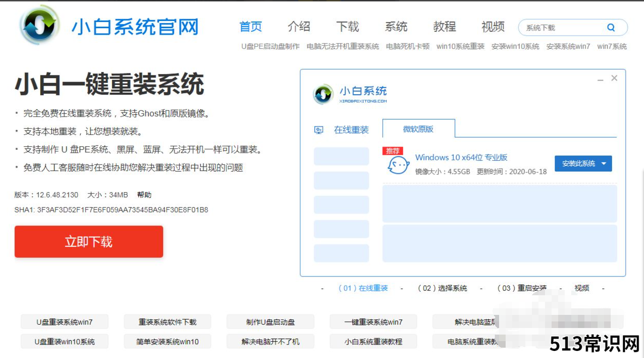Click the 解决电脑开不了机 tag button
644x358 pixels.
[x=270, y=342]
